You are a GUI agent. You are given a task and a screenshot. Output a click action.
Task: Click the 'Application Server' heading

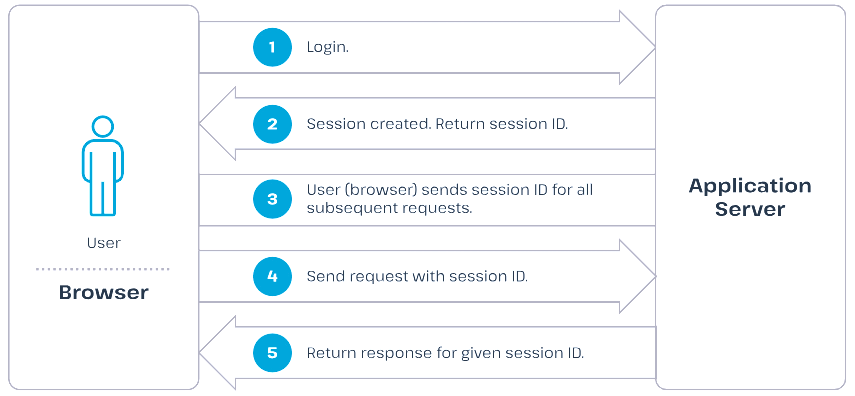coord(750,197)
